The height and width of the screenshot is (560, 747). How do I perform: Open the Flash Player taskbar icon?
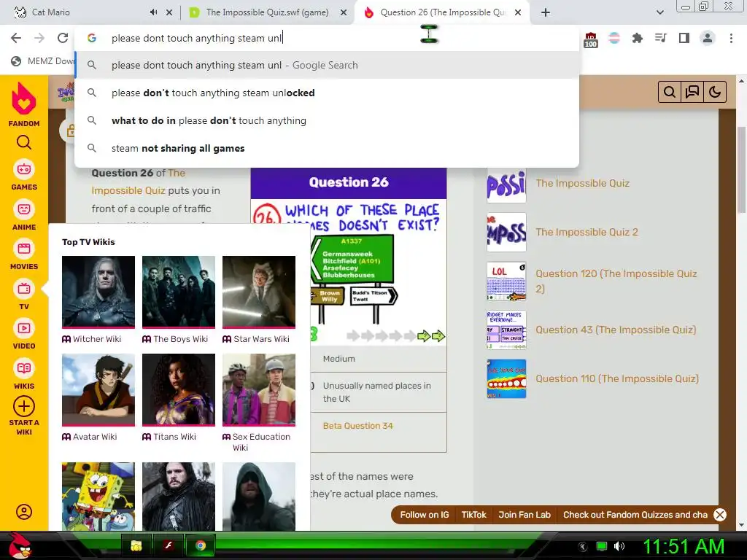pyautogui.click(x=169, y=545)
